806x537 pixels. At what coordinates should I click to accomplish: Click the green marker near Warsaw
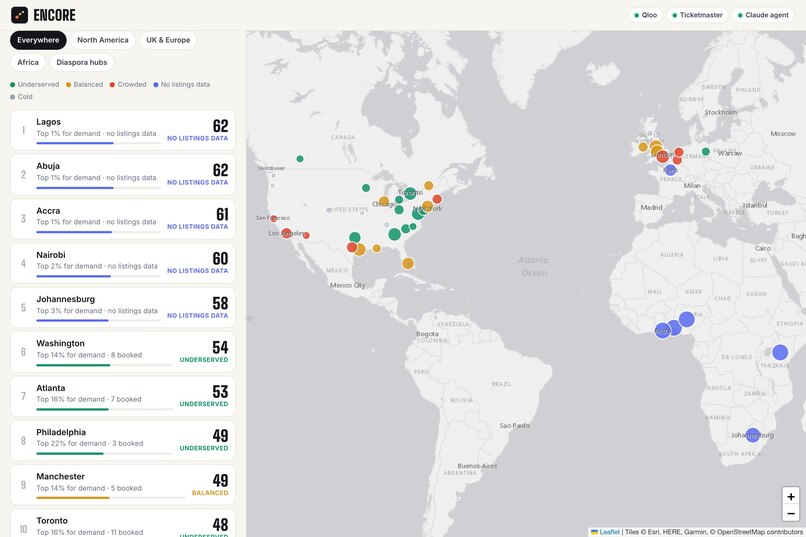tap(706, 152)
